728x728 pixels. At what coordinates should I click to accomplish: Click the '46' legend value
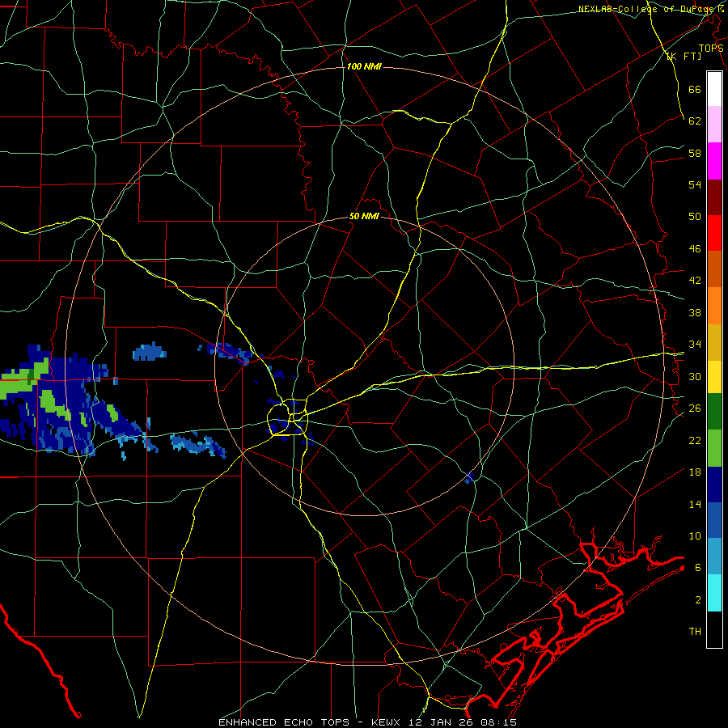[x=695, y=248]
